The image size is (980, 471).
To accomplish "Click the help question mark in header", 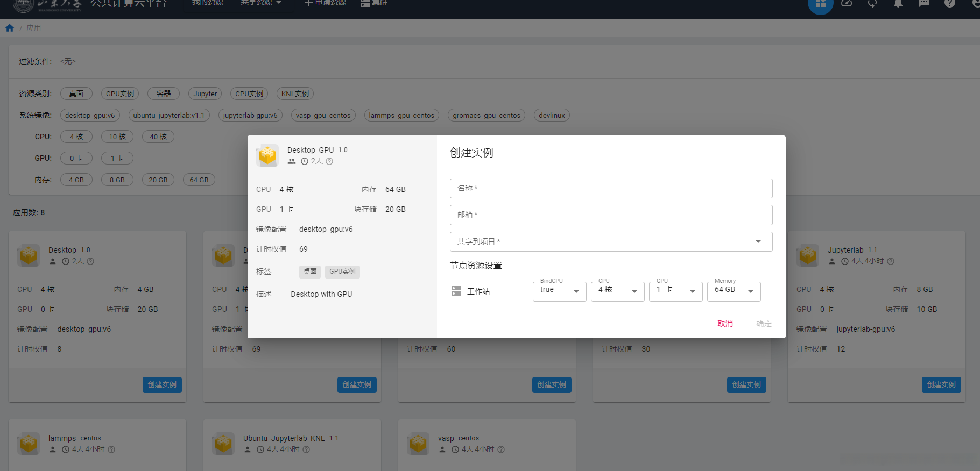I will [950, 3].
